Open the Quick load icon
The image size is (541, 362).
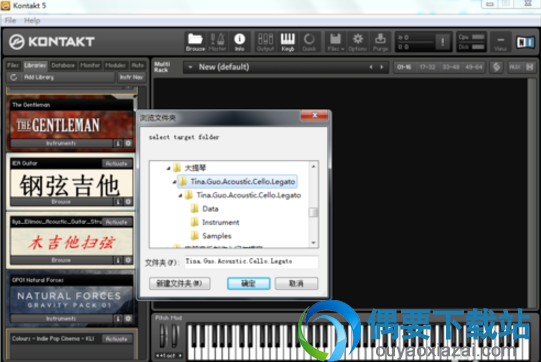pos(309,42)
